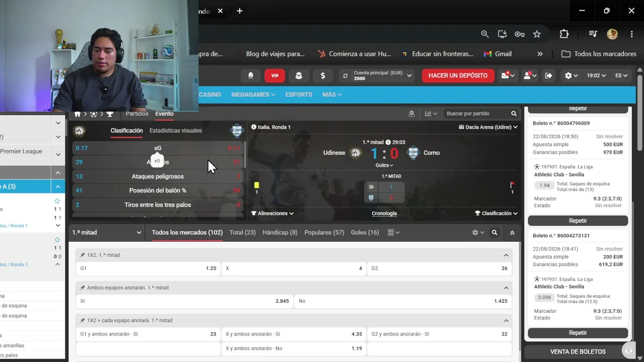
Task: Open the Estadísticas visuales tab
Action: pyautogui.click(x=176, y=131)
